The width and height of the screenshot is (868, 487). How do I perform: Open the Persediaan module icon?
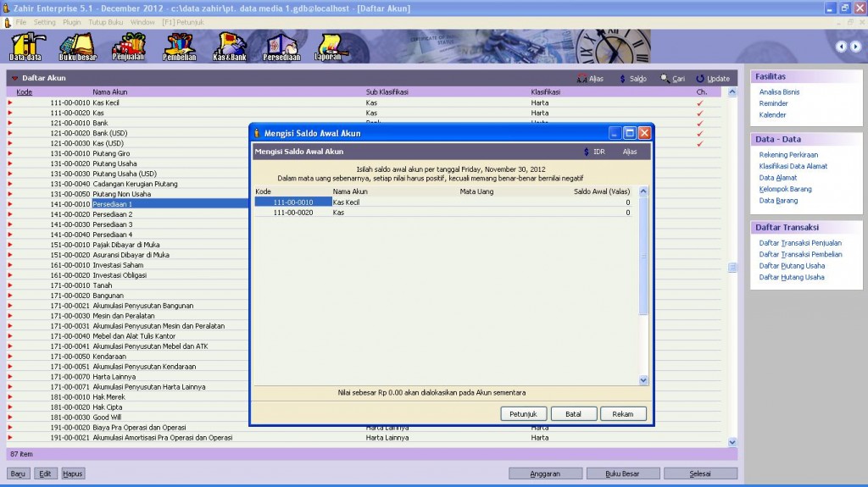pos(281,47)
